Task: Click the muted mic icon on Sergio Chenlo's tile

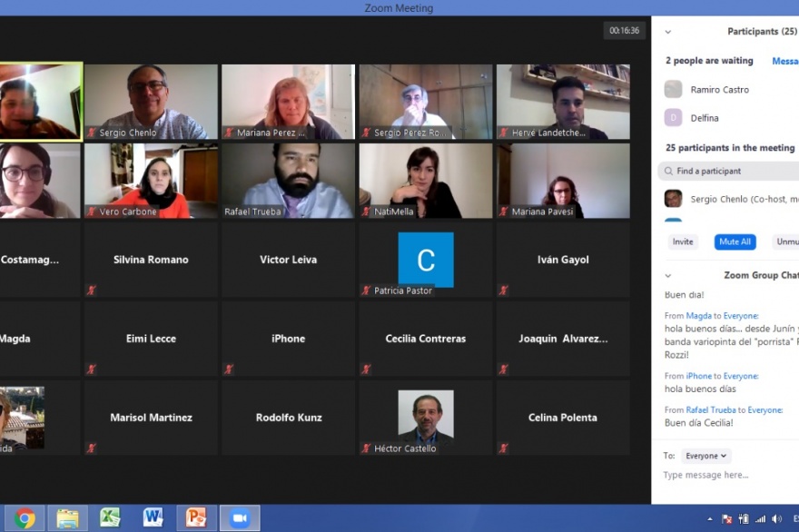Action: click(92, 133)
